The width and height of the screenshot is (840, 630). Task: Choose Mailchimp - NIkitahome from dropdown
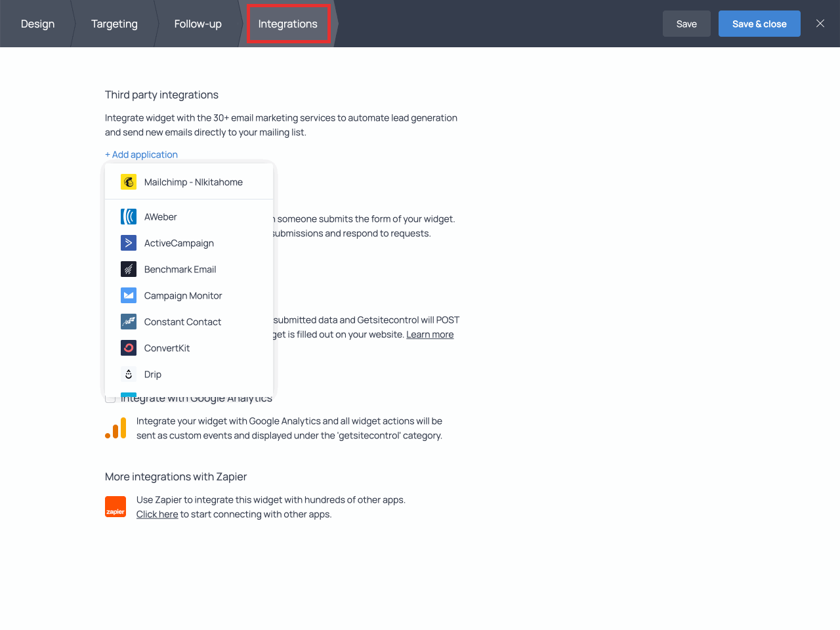[x=193, y=182]
